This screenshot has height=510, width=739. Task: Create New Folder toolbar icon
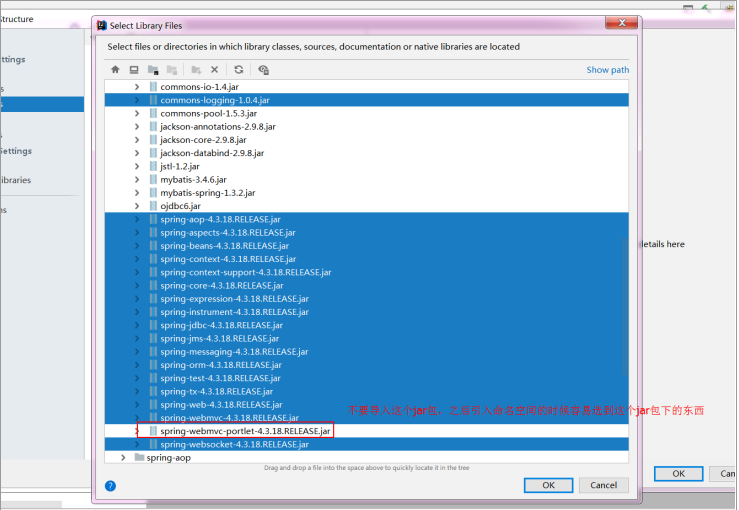pos(196,70)
